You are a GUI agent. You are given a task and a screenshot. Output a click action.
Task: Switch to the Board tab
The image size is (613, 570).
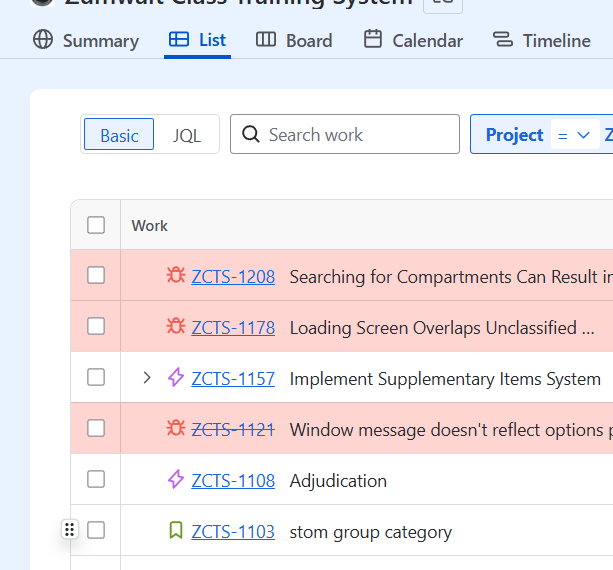(x=294, y=40)
